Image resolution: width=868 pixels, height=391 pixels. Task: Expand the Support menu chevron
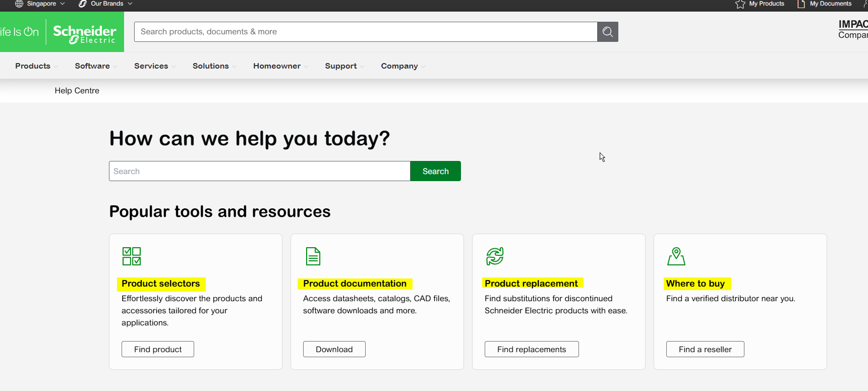(x=362, y=67)
